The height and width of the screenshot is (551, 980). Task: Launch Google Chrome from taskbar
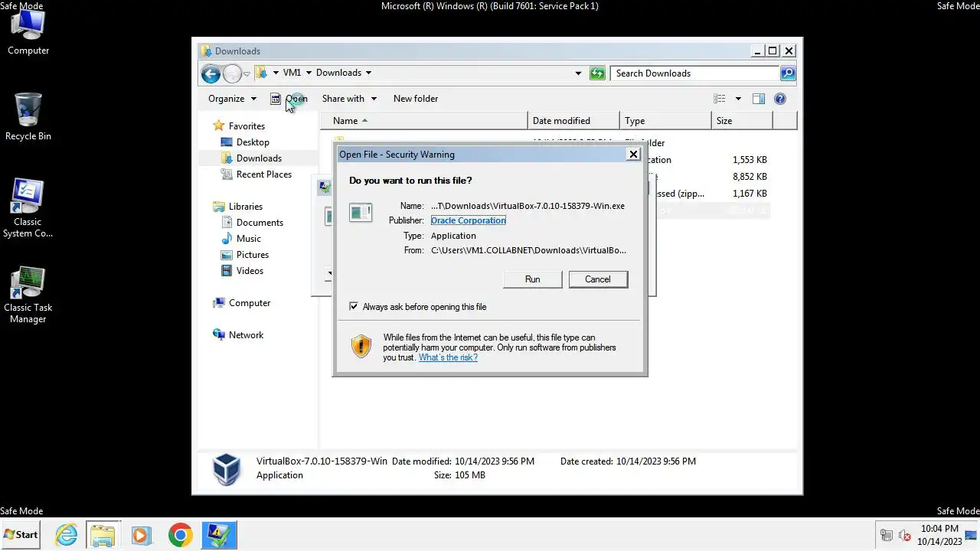coord(180,535)
